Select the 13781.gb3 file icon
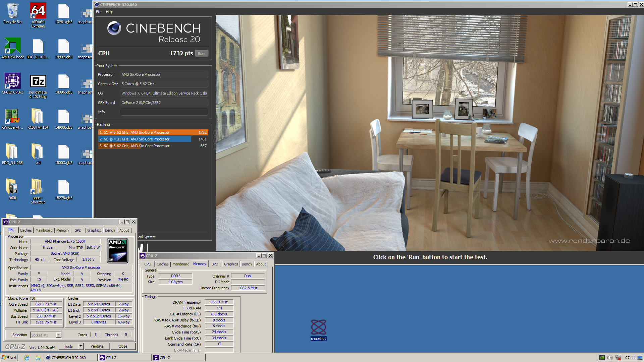 click(63, 13)
